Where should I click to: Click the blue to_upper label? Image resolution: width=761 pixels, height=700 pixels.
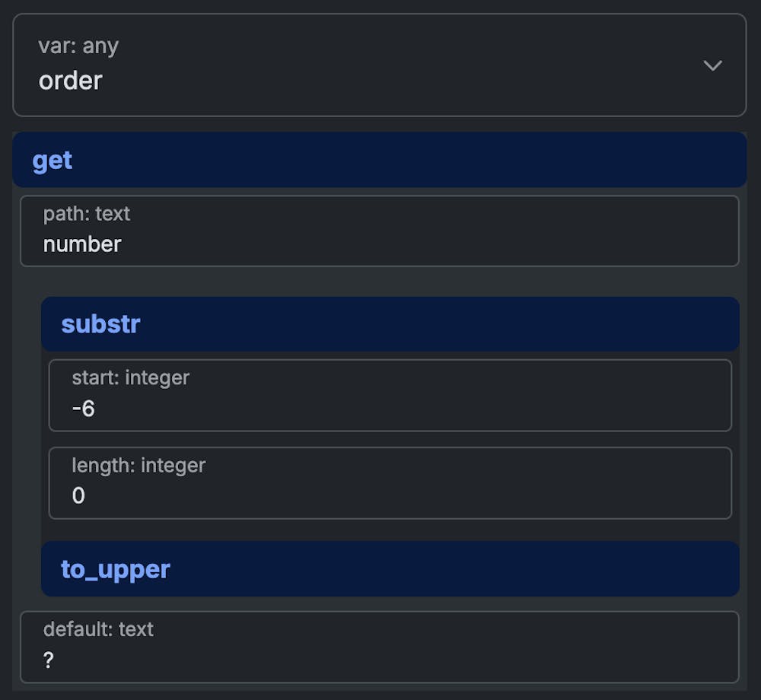pos(114,568)
